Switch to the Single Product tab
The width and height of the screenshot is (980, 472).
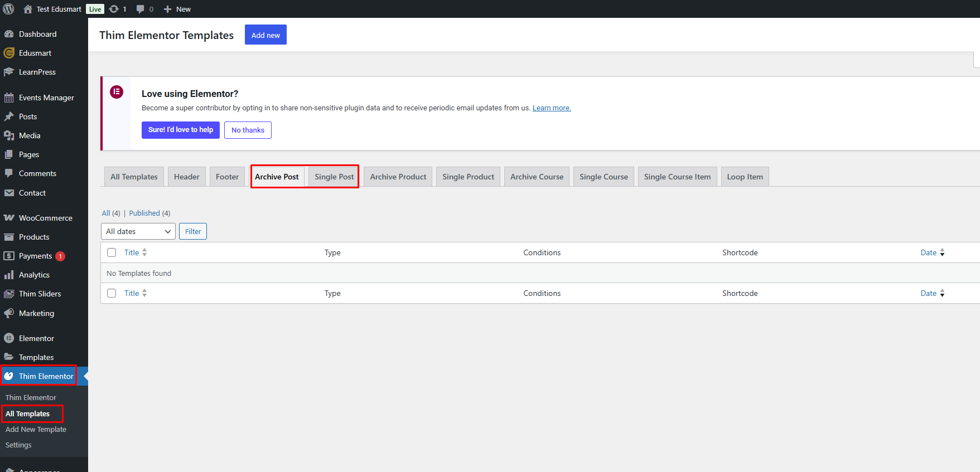point(469,177)
